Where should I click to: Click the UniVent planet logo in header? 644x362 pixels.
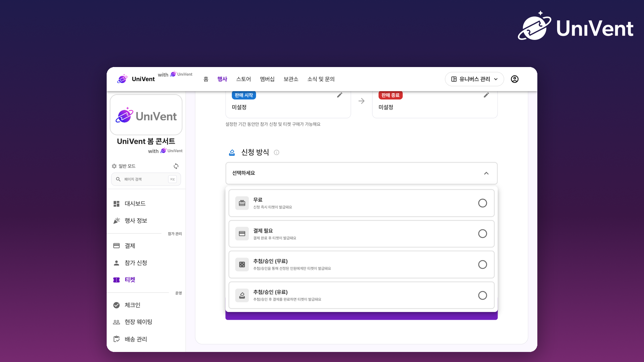(122, 79)
